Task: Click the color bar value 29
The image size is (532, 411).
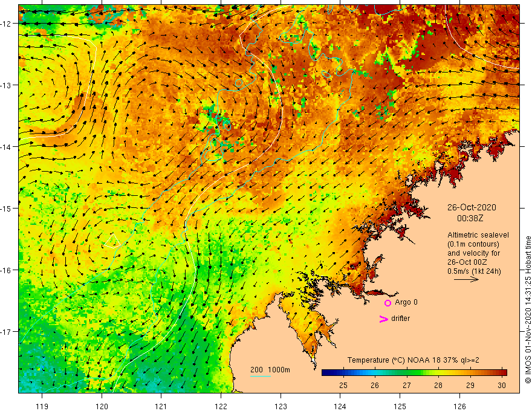Action: 470,385
